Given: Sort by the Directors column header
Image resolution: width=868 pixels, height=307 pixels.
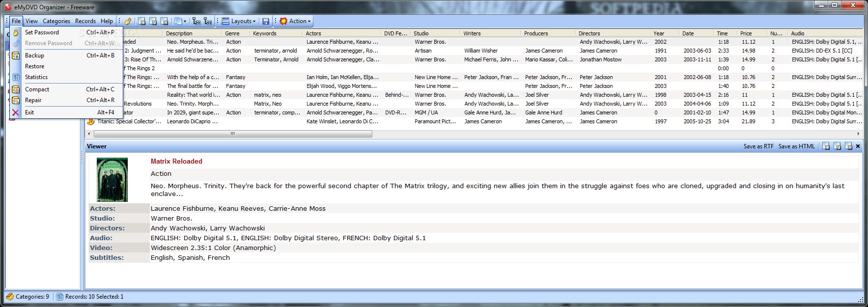Looking at the screenshot, I should (x=614, y=33).
